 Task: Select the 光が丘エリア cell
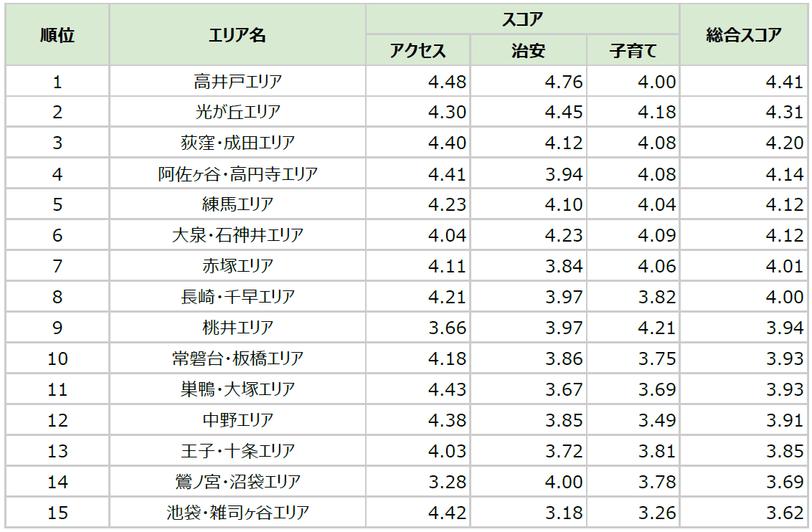point(237,113)
